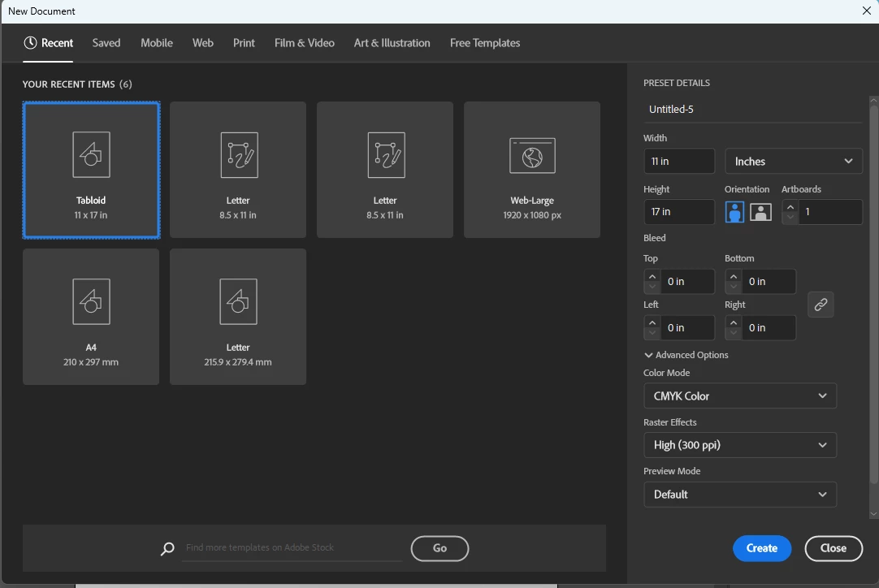The height and width of the screenshot is (588, 879).
Task: Toggle the bleed link chain icon
Action: [821, 305]
